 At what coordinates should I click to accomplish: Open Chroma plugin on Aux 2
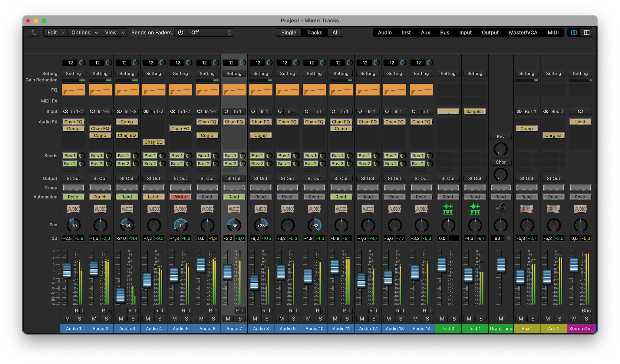tap(553, 135)
